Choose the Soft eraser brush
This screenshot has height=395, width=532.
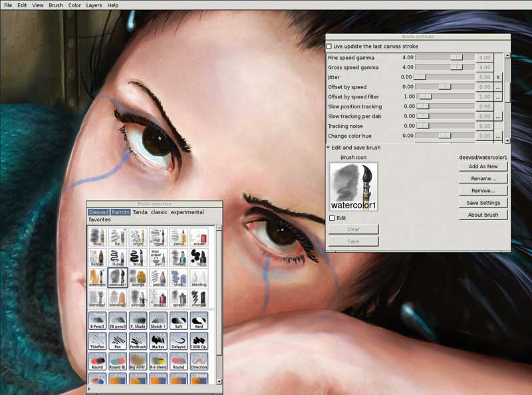pos(179,321)
